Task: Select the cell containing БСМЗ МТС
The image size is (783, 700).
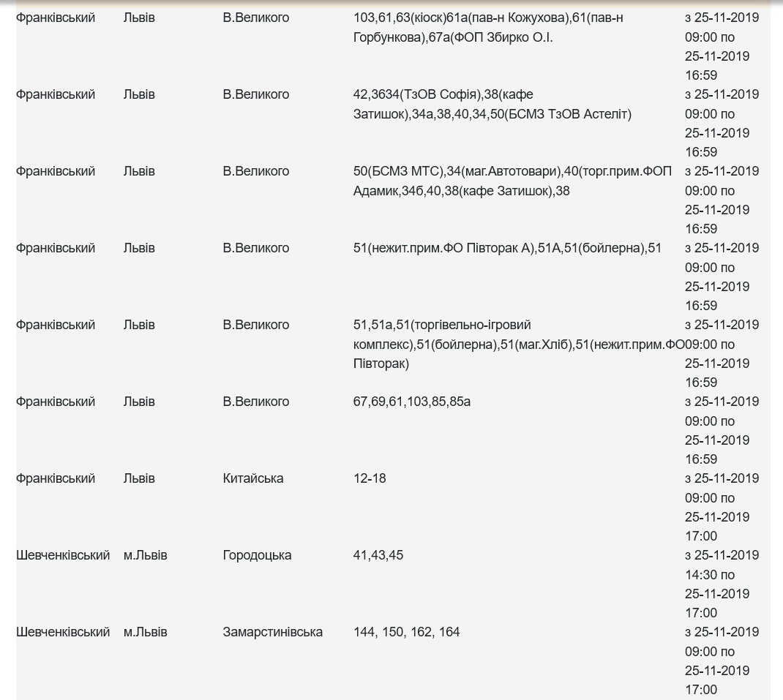Action: point(512,181)
